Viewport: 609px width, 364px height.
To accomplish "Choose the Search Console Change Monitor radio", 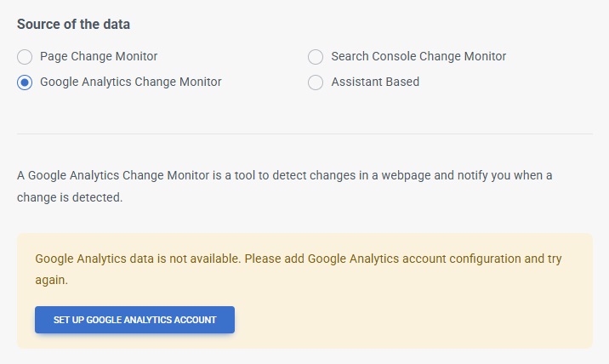I will pos(316,57).
